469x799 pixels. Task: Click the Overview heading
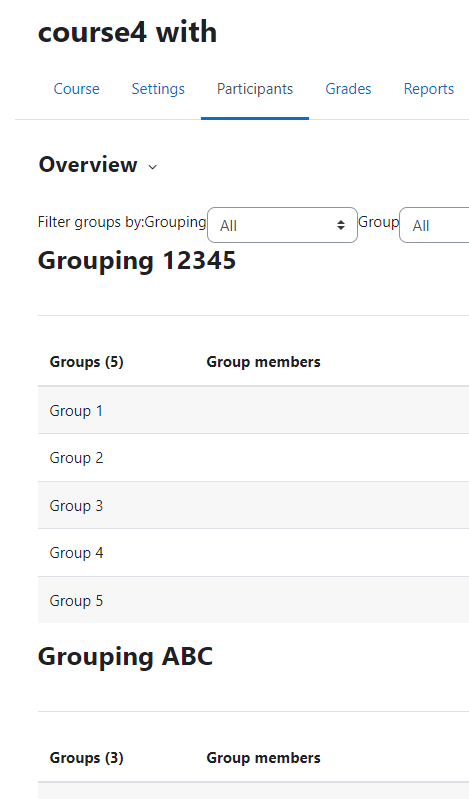point(88,165)
